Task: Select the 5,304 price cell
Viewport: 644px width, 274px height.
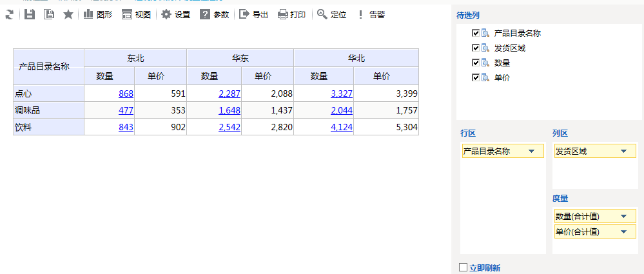Action: pos(386,128)
